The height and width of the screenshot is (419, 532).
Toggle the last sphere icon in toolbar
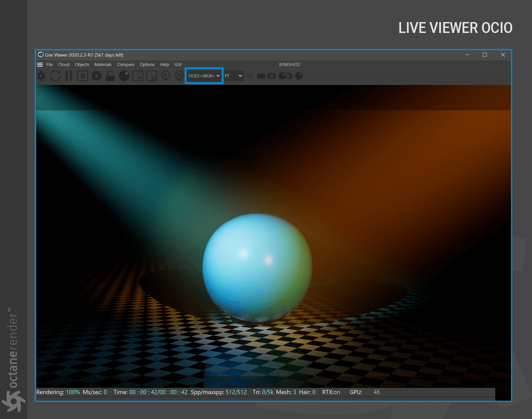tap(299, 76)
